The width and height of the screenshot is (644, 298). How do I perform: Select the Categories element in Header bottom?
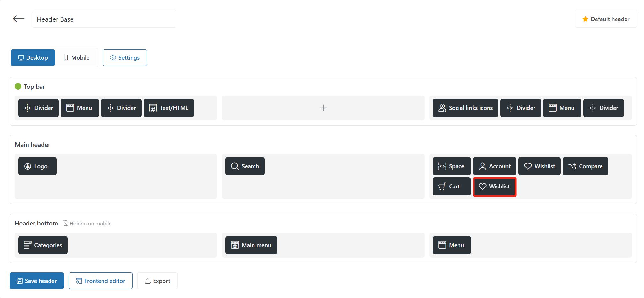click(x=43, y=245)
